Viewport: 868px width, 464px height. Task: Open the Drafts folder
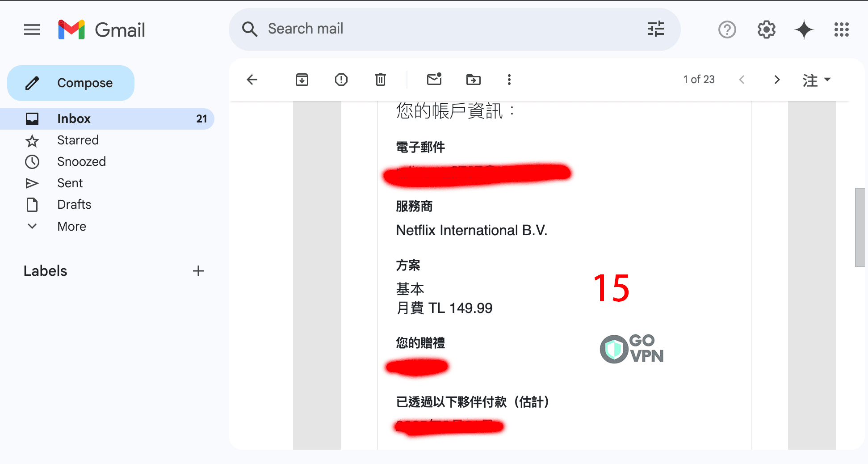point(74,204)
